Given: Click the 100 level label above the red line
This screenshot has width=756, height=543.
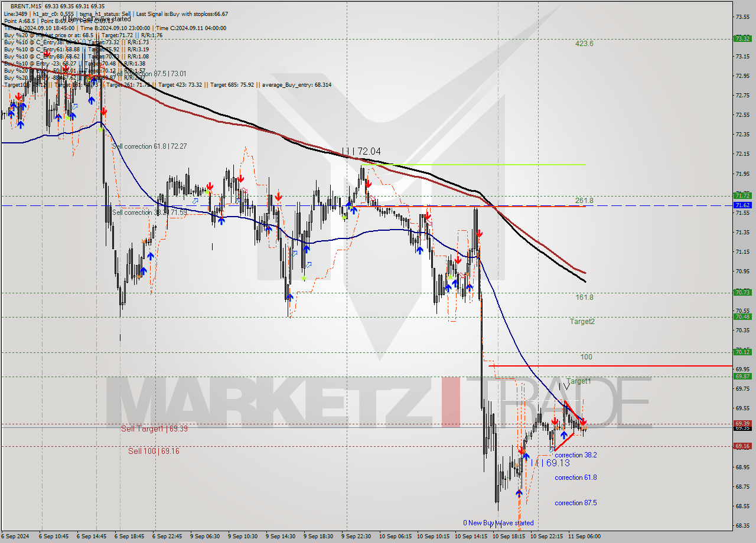Looking at the screenshot, I should point(586,357).
